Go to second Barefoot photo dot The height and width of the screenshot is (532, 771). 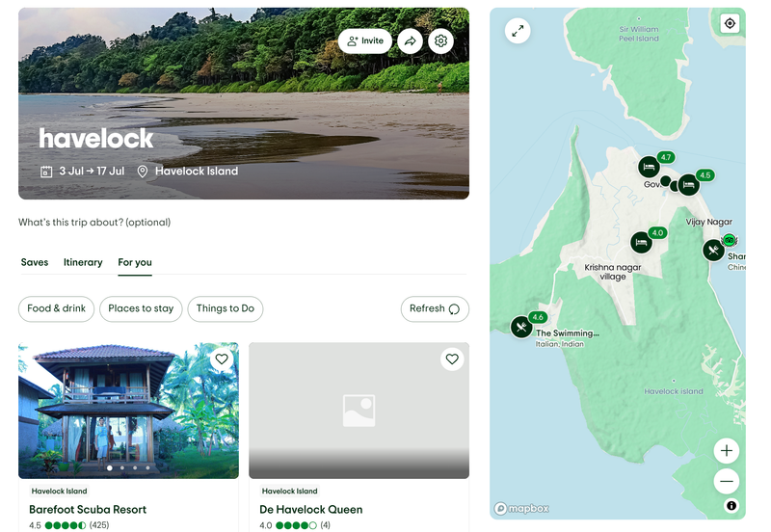coord(122,468)
